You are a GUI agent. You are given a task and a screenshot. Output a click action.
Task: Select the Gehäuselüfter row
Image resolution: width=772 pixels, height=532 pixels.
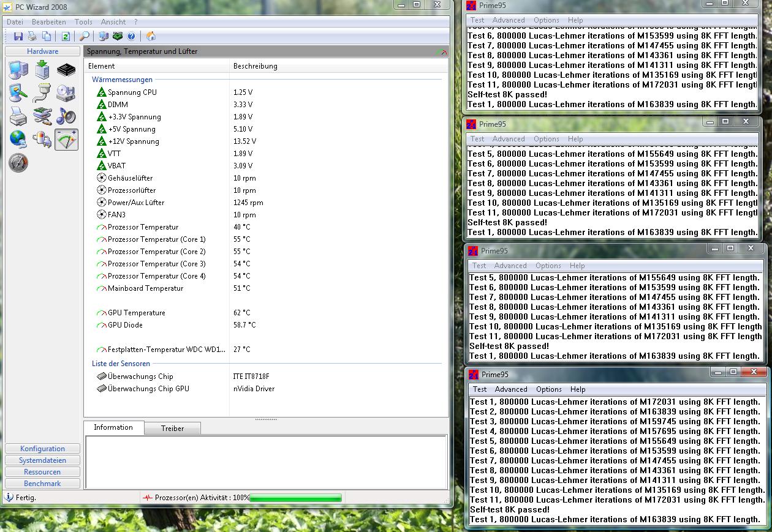tap(266, 178)
